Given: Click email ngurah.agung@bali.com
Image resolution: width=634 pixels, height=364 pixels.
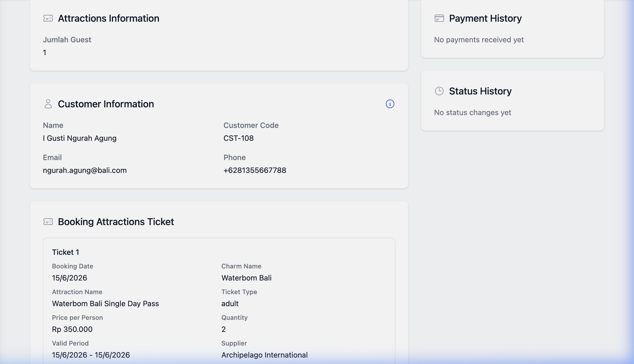Looking at the screenshot, I should [85, 170].
